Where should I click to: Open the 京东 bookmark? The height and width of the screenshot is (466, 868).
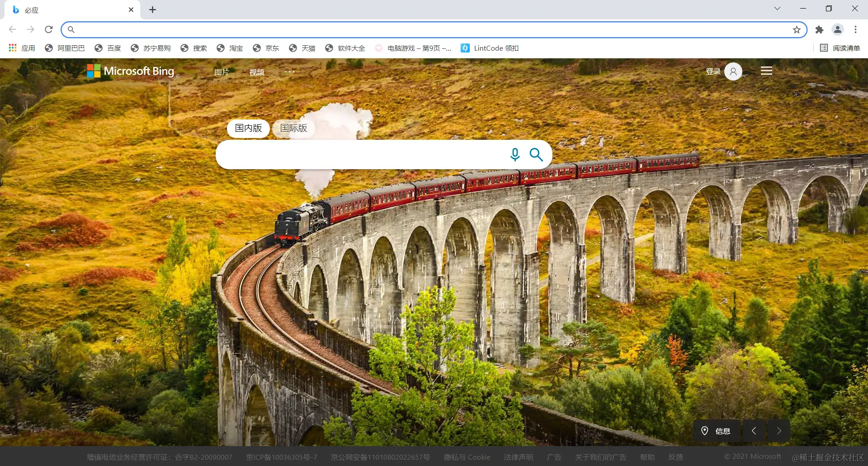tap(266, 48)
